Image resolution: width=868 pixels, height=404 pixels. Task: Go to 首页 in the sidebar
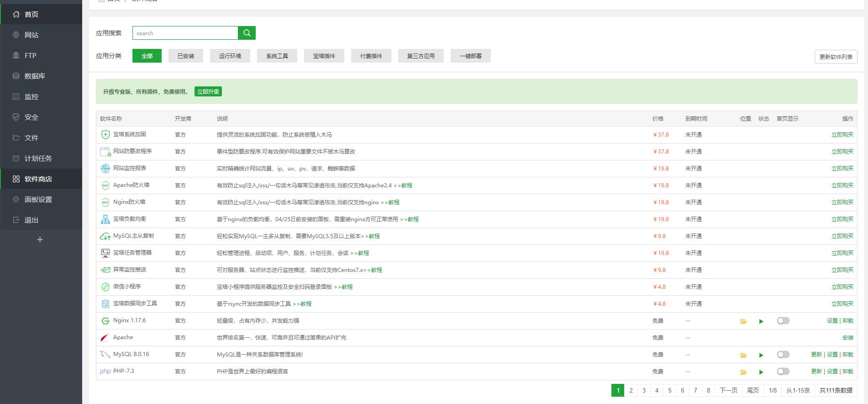pyautogui.click(x=41, y=14)
